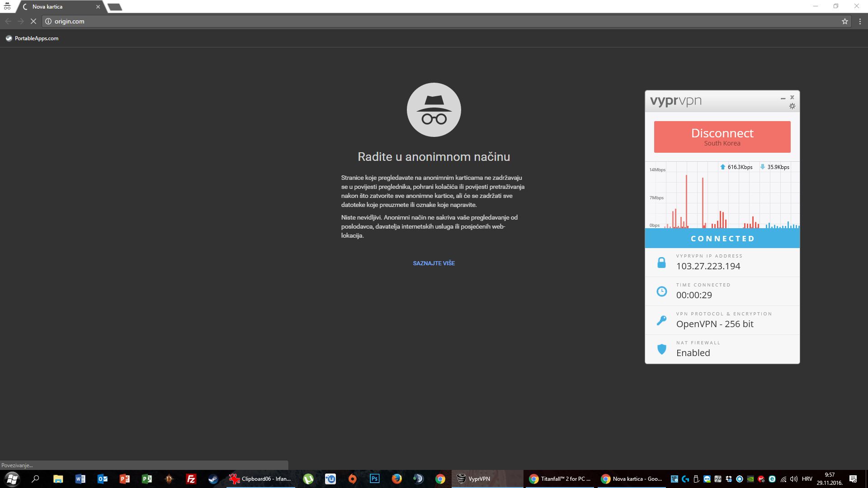Open Steam from the taskbar
The image size is (868, 488).
pos(213,479)
